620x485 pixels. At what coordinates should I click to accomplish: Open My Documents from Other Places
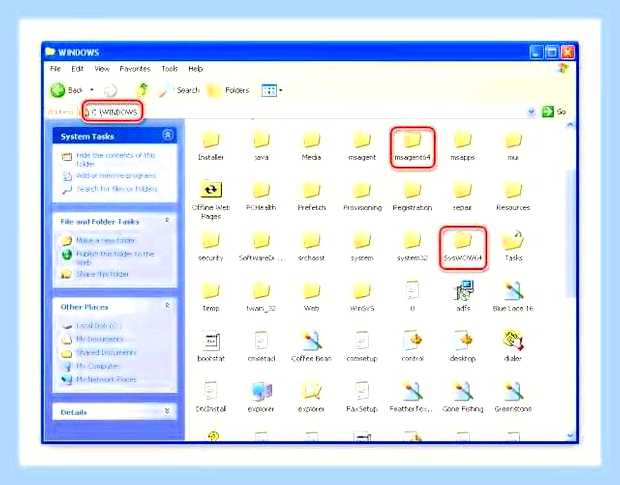(99, 339)
